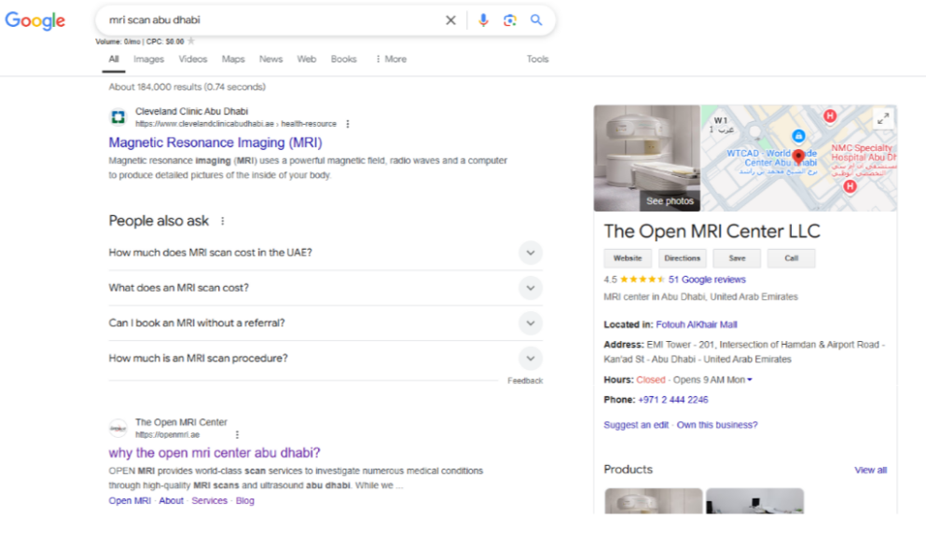
Task: Expand 'Can I book an MRI without a referral?'
Action: click(x=325, y=323)
